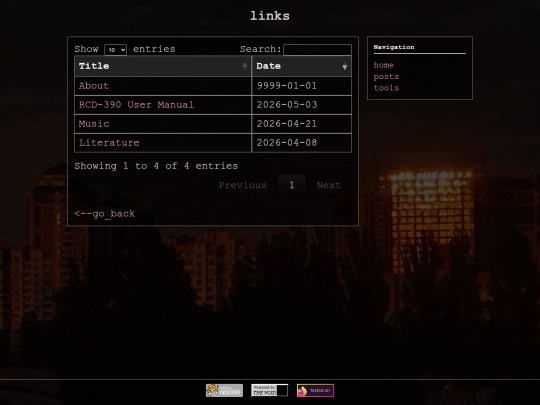Click the Previous pagination button

pyautogui.click(x=242, y=185)
